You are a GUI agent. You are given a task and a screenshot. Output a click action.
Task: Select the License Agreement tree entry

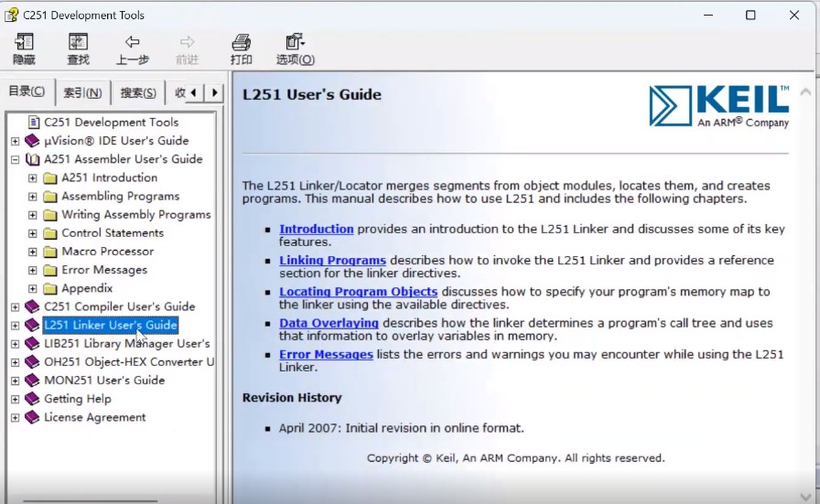pyautogui.click(x=94, y=417)
